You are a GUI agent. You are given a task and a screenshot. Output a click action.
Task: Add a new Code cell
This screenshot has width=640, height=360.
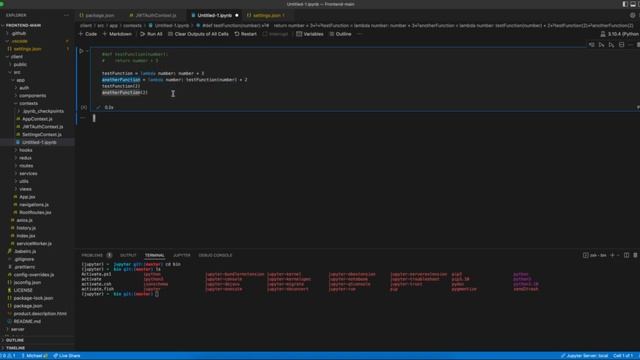click(x=88, y=34)
